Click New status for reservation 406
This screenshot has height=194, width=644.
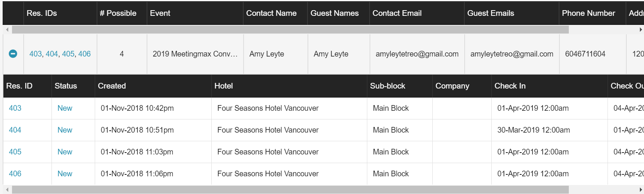65,174
